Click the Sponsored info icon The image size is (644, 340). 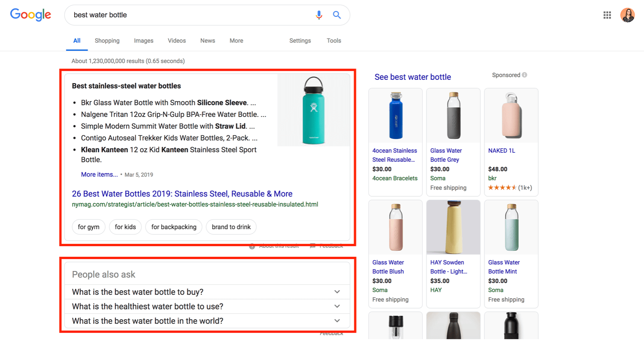pos(525,75)
